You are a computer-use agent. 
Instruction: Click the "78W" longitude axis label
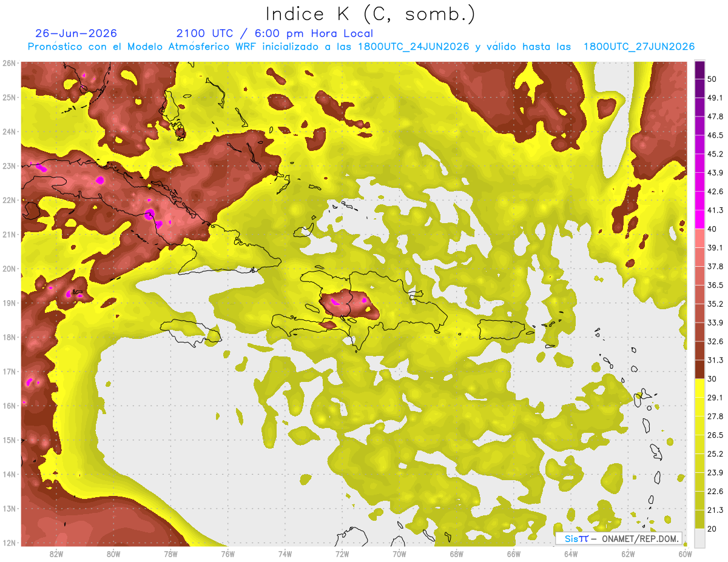click(x=170, y=554)
